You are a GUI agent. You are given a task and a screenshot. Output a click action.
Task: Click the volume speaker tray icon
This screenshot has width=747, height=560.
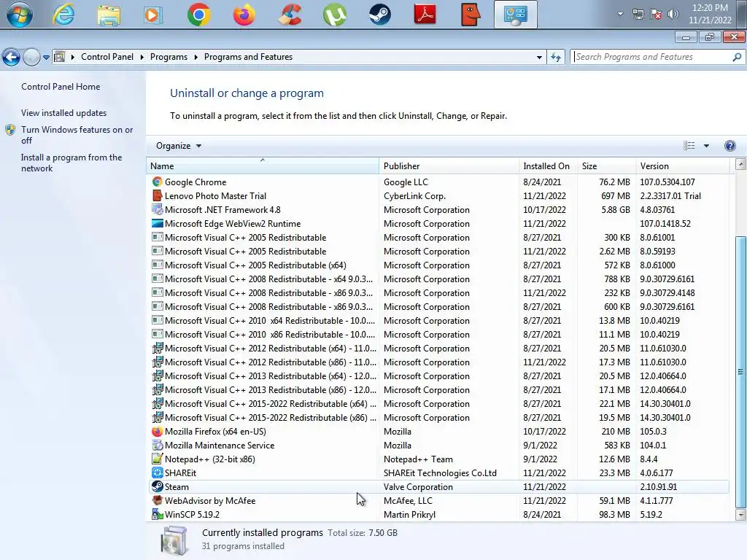pos(673,14)
